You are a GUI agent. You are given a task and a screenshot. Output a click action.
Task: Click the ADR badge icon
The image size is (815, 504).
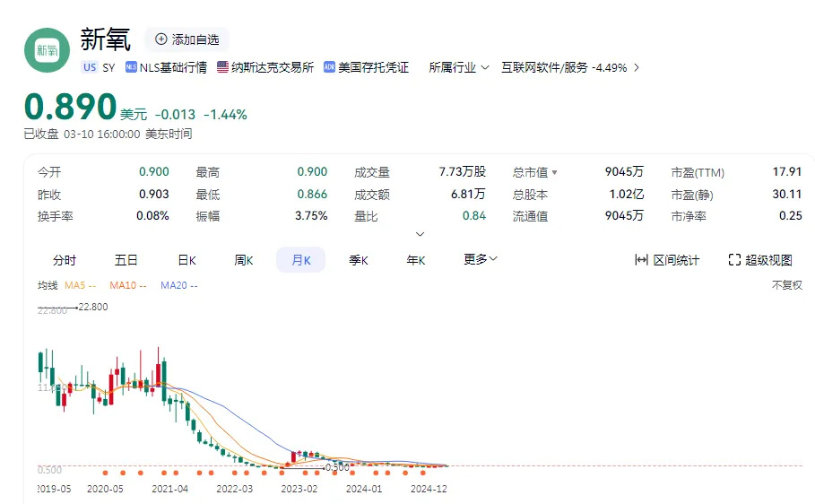(329, 66)
